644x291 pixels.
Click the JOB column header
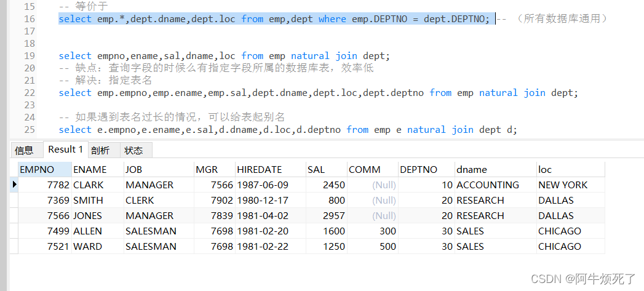(x=159, y=169)
